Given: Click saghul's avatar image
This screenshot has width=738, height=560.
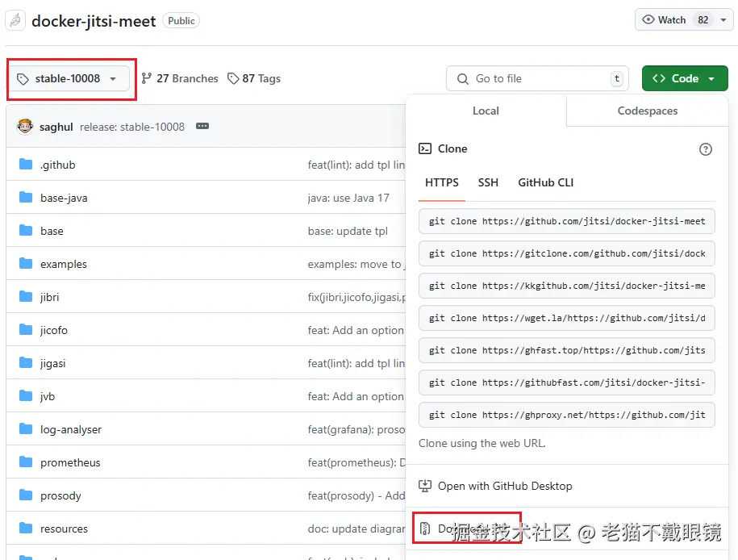Looking at the screenshot, I should point(25,126).
